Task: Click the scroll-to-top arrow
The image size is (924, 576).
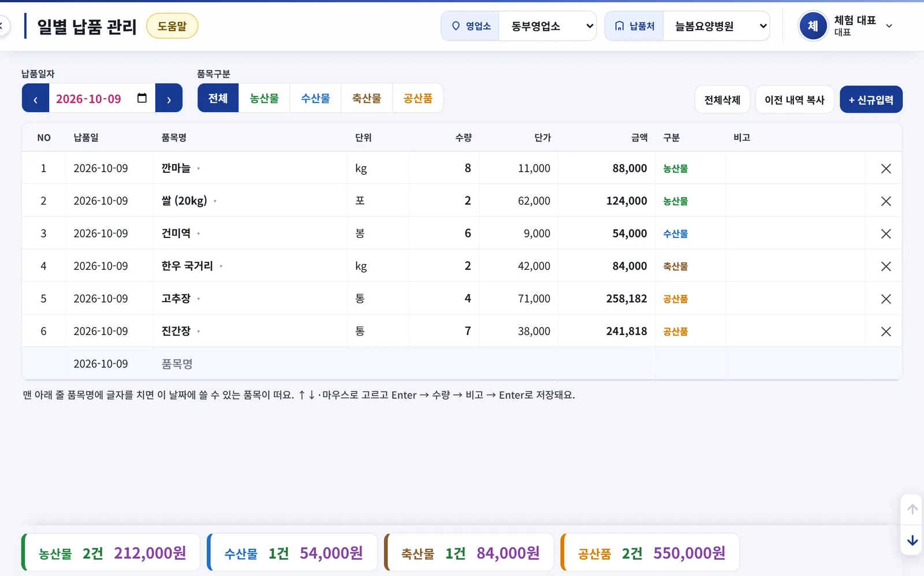Action: pyautogui.click(x=912, y=509)
